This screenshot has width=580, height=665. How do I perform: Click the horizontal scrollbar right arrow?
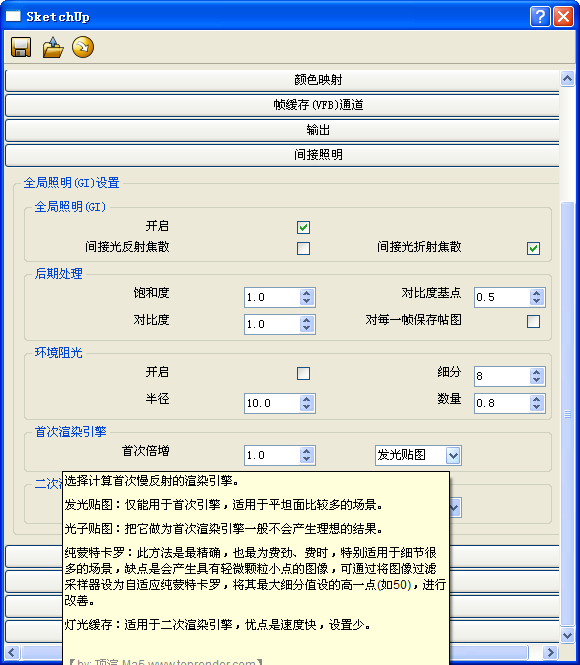[550, 652]
